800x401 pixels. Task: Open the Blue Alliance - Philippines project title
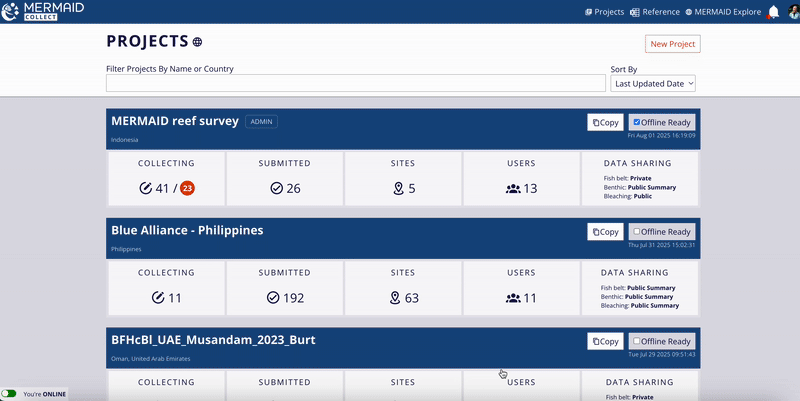coord(187,230)
